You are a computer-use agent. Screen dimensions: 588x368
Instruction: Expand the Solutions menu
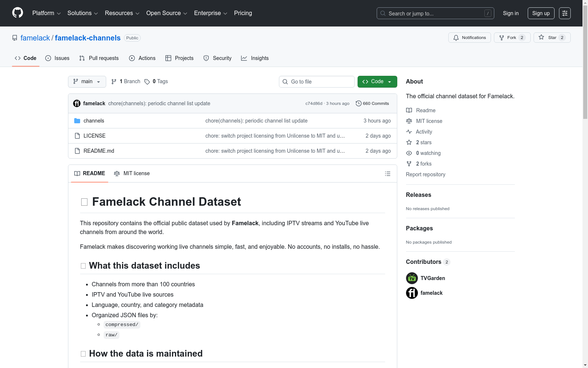pyautogui.click(x=83, y=13)
